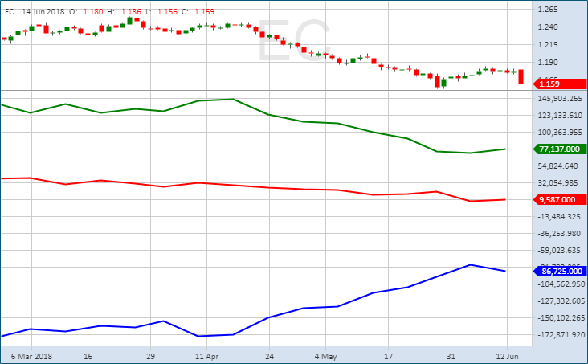Image resolution: width=588 pixels, height=364 pixels.
Task: Click the 24 date axis label
Action: 270,354
